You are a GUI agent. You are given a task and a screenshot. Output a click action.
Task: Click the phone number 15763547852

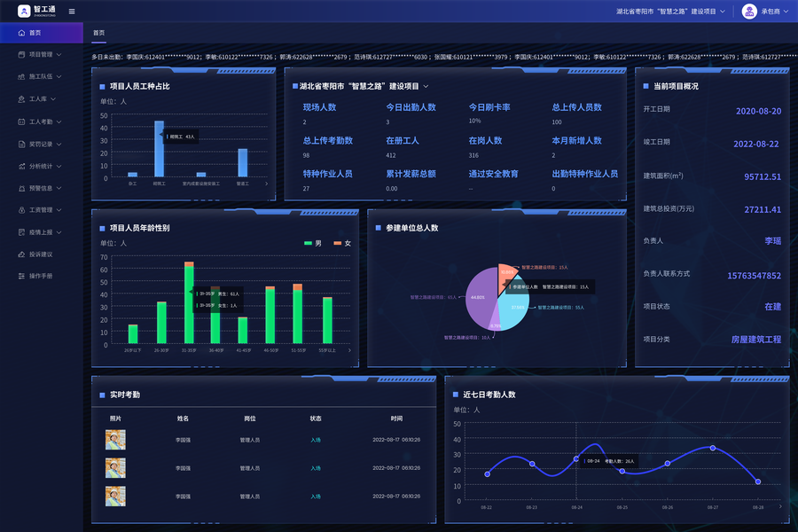tap(754, 276)
